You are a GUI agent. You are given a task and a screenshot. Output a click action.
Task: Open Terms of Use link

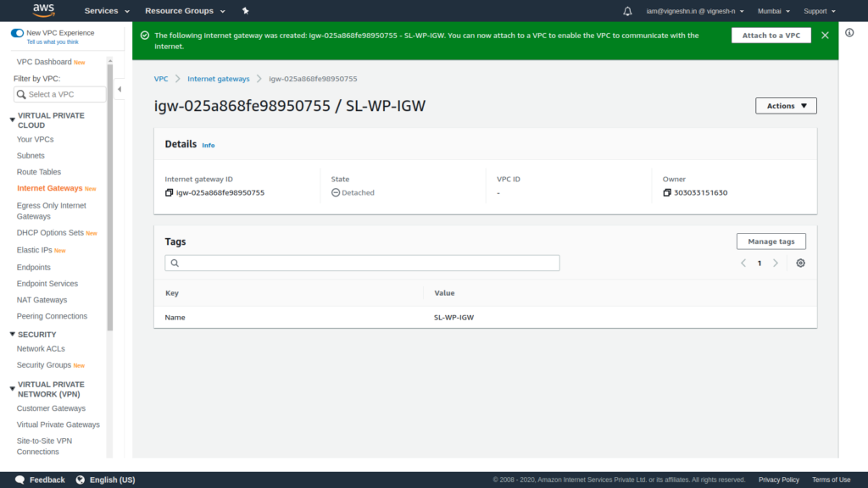point(831,480)
